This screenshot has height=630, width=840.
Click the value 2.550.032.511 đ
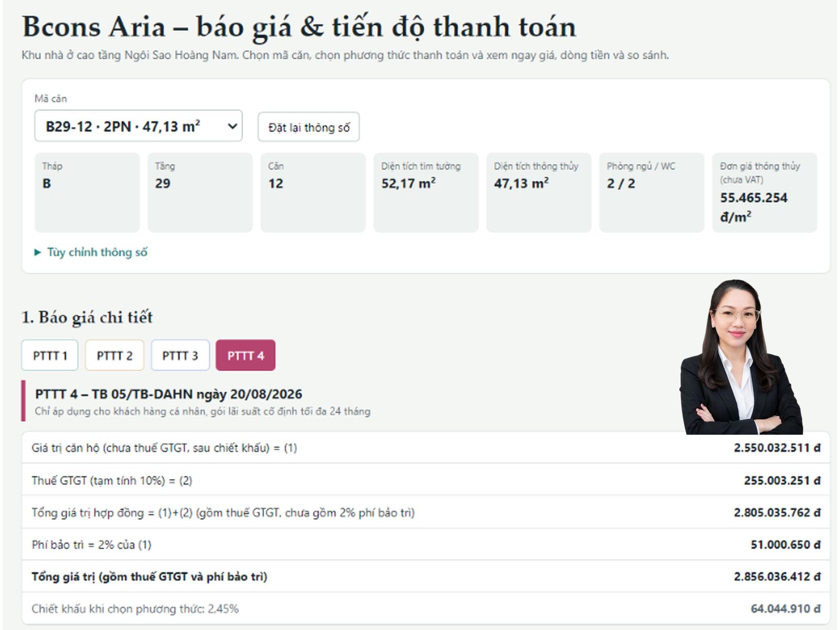[x=777, y=448]
